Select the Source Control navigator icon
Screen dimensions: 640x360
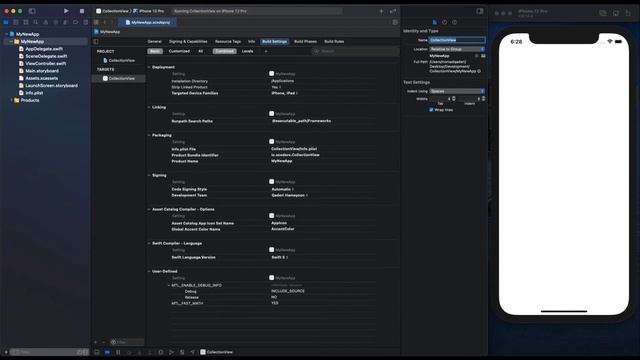pos(16,22)
